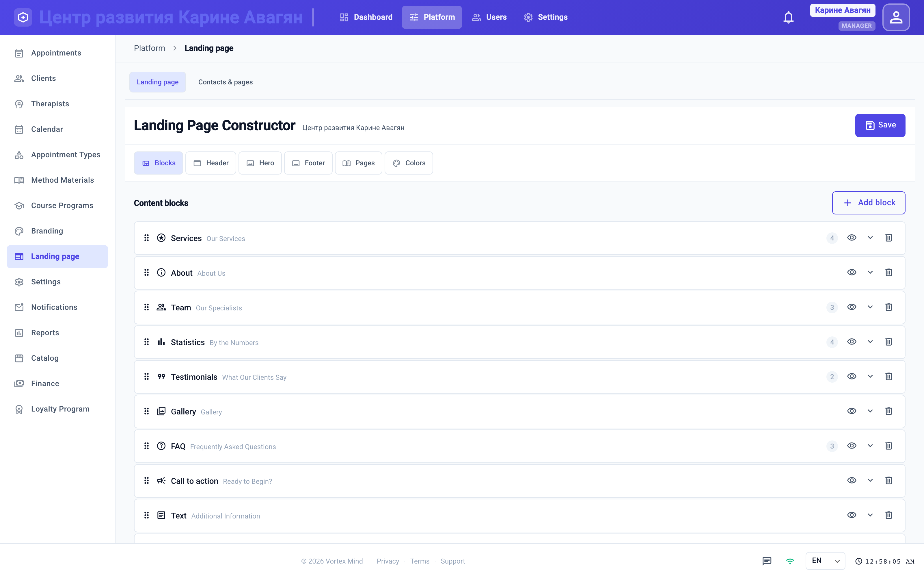Open Users in top navigation
Viewport: 924px width, 578px height.
pos(489,17)
